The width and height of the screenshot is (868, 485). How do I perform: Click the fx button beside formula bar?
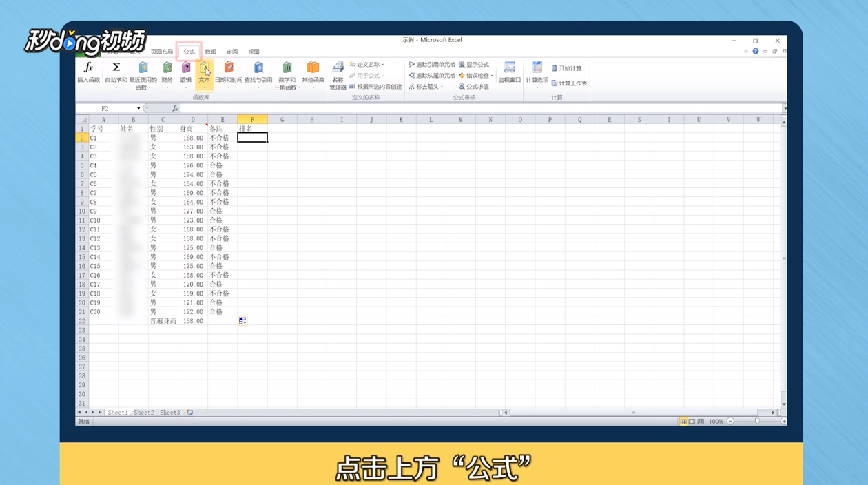175,108
